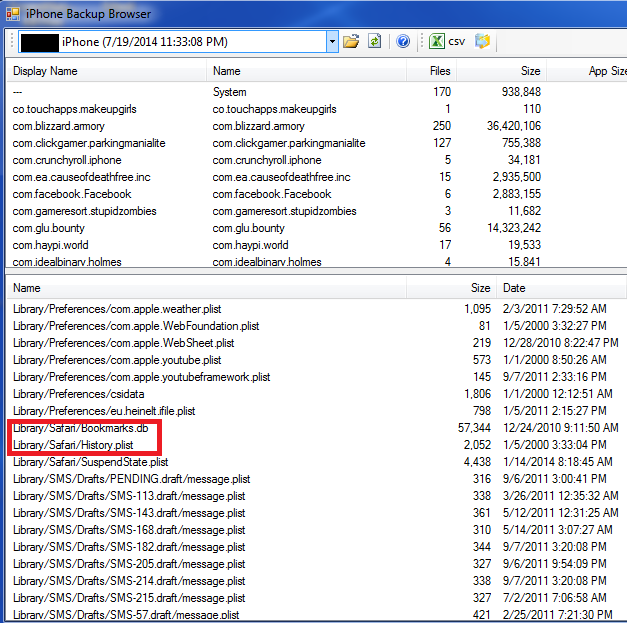This screenshot has width=627, height=623.
Task: Select com.apple.youtube.plist file
Action: pyautogui.click(x=317, y=360)
